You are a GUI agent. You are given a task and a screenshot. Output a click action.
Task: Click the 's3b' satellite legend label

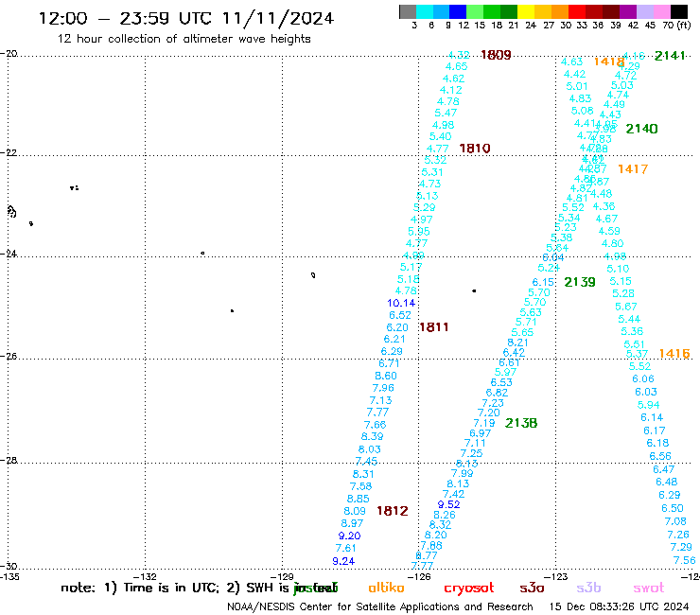click(x=588, y=588)
